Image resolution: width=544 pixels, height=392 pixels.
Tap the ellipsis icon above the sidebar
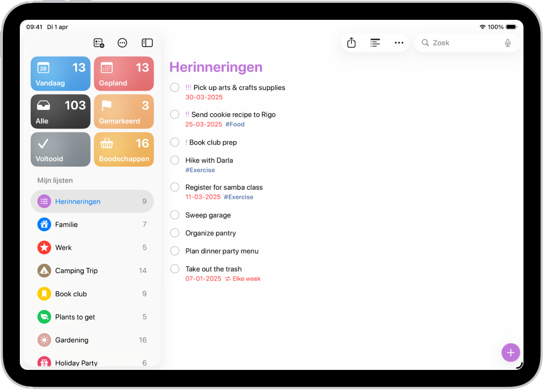click(122, 42)
